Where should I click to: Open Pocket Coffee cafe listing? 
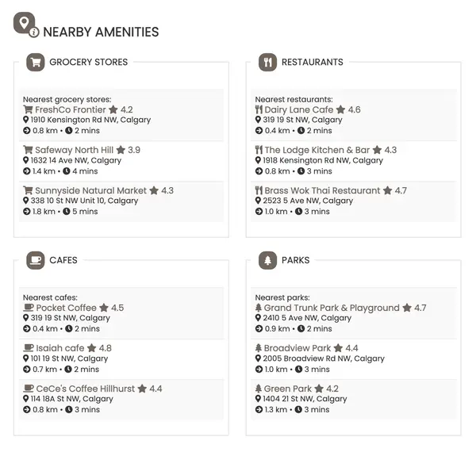click(x=66, y=308)
